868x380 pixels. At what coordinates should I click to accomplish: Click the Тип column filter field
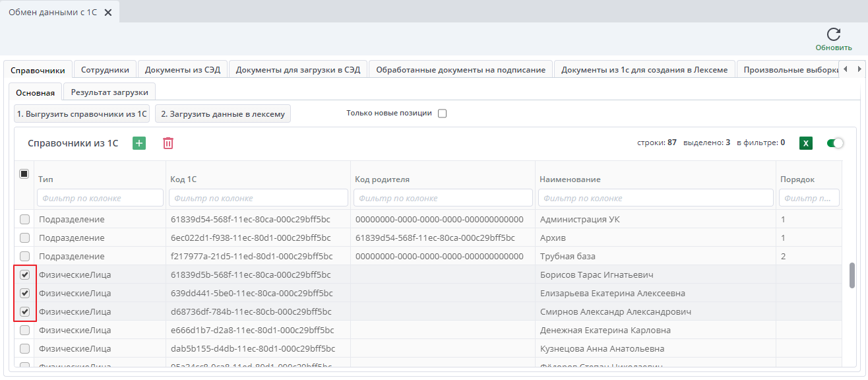(100, 198)
